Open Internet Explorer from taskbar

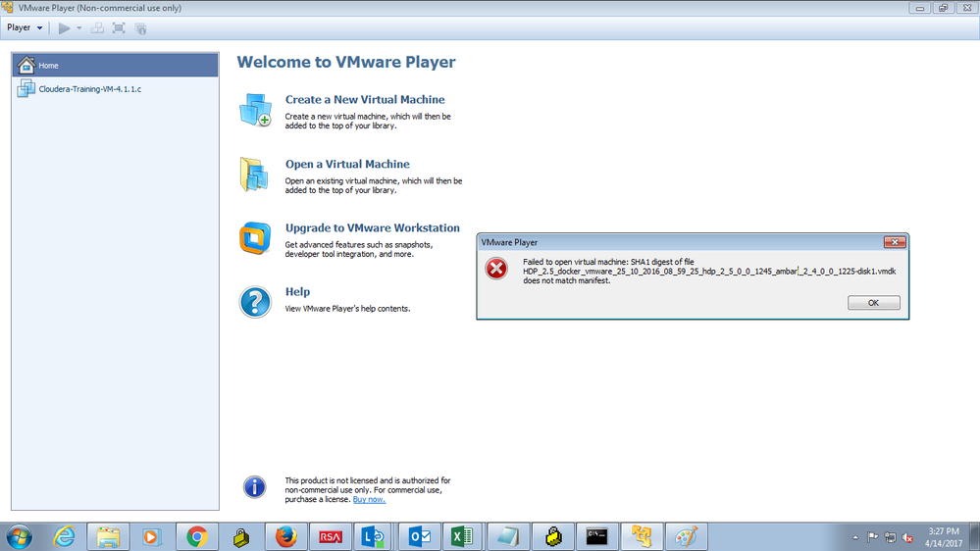pyautogui.click(x=64, y=536)
